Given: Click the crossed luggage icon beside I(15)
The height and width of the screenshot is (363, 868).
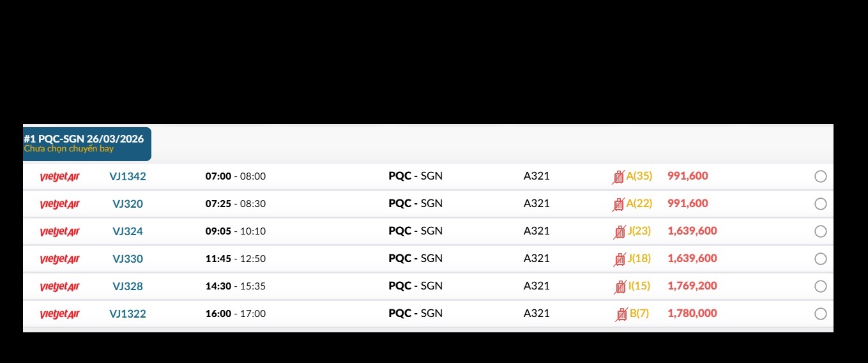Looking at the screenshot, I should (x=620, y=287).
